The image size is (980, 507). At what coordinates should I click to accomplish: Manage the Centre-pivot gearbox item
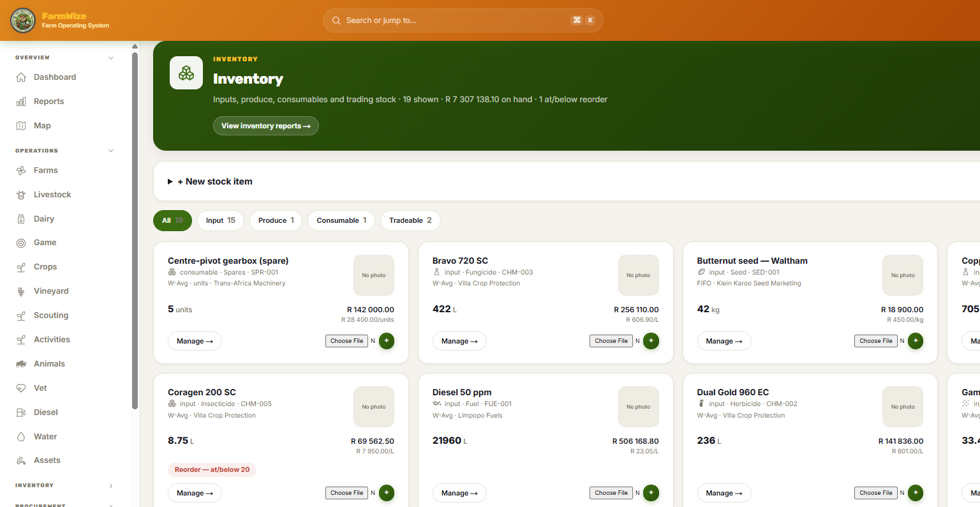point(195,341)
